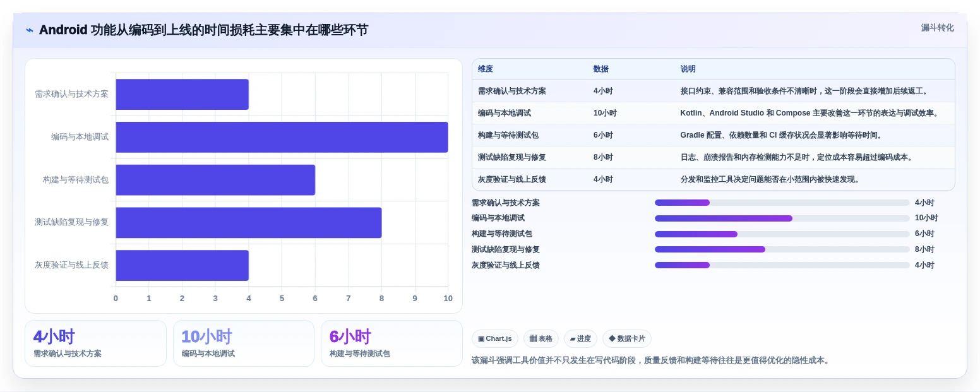Viewport: 980px width, 392px height.
Task: Click the 8小时 value beside the progress bar
Action: (925, 250)
